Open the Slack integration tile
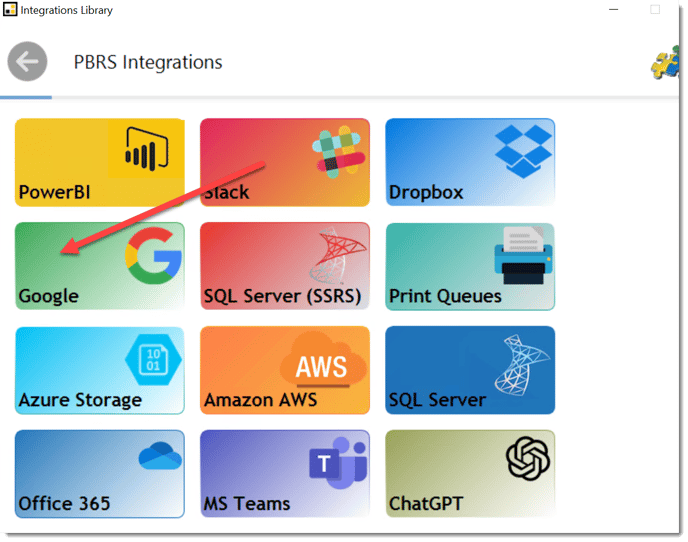This screenshot has height=542, width=688. tap(285, 162)
